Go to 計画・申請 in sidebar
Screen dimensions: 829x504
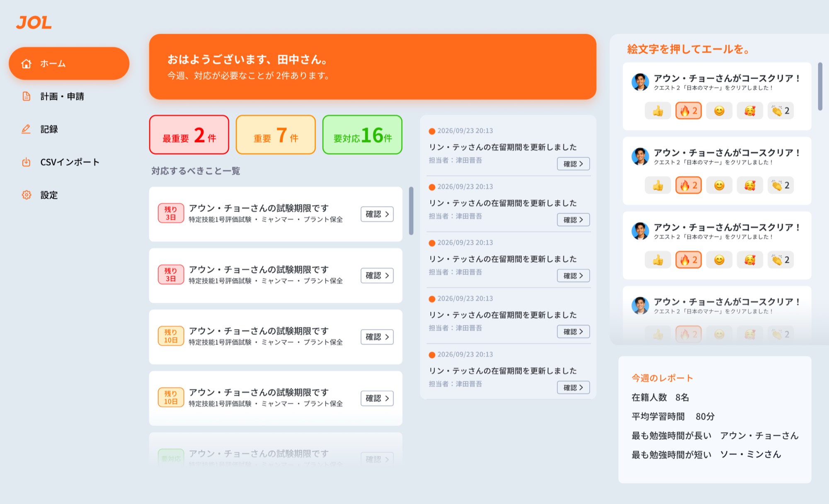(x=62, y=96)
